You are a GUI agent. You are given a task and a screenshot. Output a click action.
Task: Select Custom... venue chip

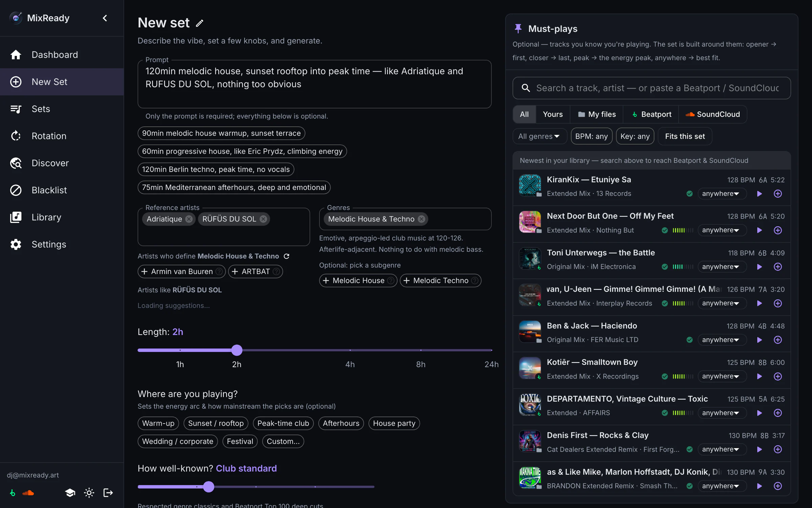click(x=283, y=442)
